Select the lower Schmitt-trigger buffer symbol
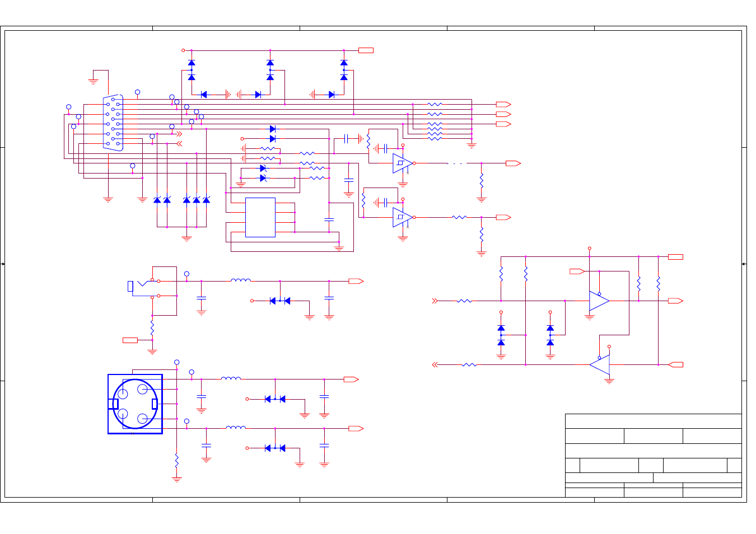Screen dimensions: 756x534 [x=403, y=217]
